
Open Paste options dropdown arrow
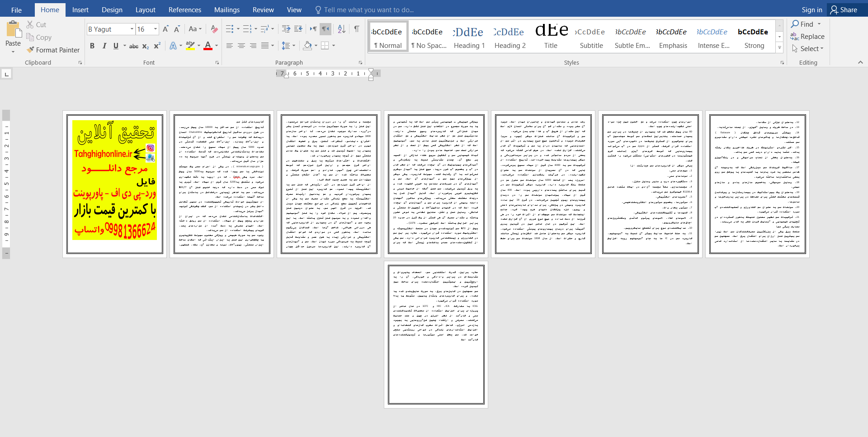13,52
